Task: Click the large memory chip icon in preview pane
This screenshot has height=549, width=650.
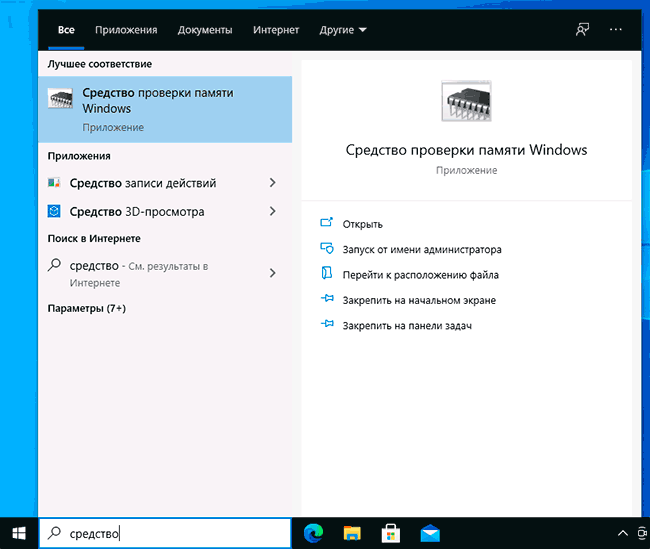Action: pyautogui.click(x=466, y=101)
